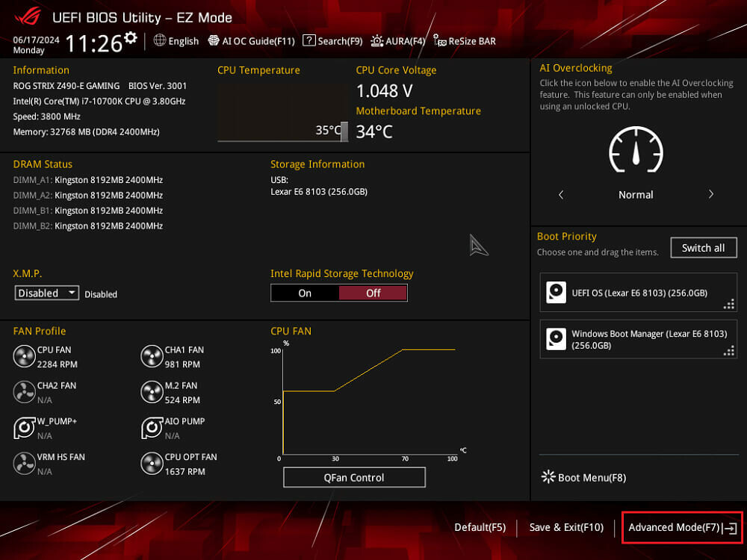Click the AI Overclocking gauge icon
The image size is (747, 560).
pos(636,149)
